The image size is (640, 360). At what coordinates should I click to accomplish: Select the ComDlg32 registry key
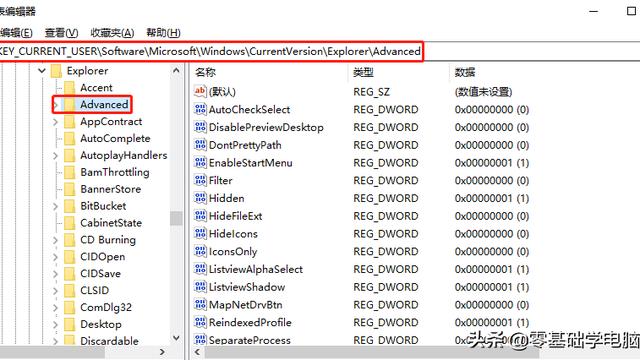(x=106, y=307)
